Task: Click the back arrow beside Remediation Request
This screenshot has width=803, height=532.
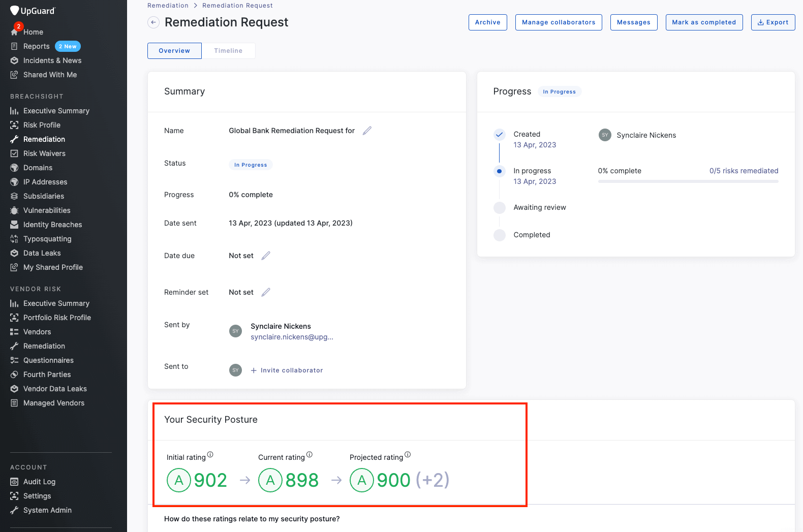Action: click(153, 22)
